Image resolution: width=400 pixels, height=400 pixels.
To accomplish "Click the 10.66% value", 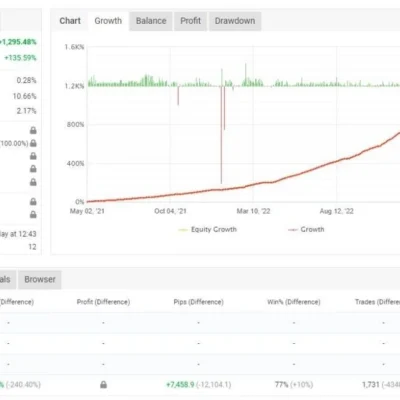I will point(24,96).
